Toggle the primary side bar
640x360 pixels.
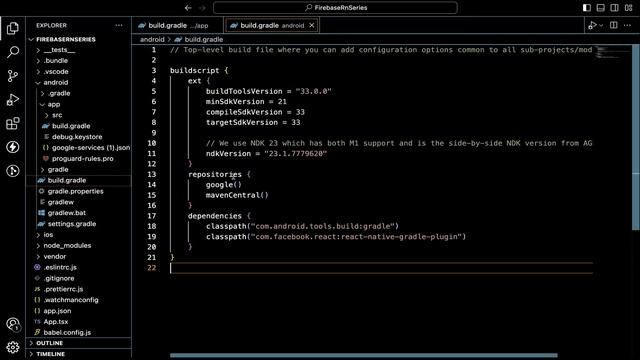587,8
